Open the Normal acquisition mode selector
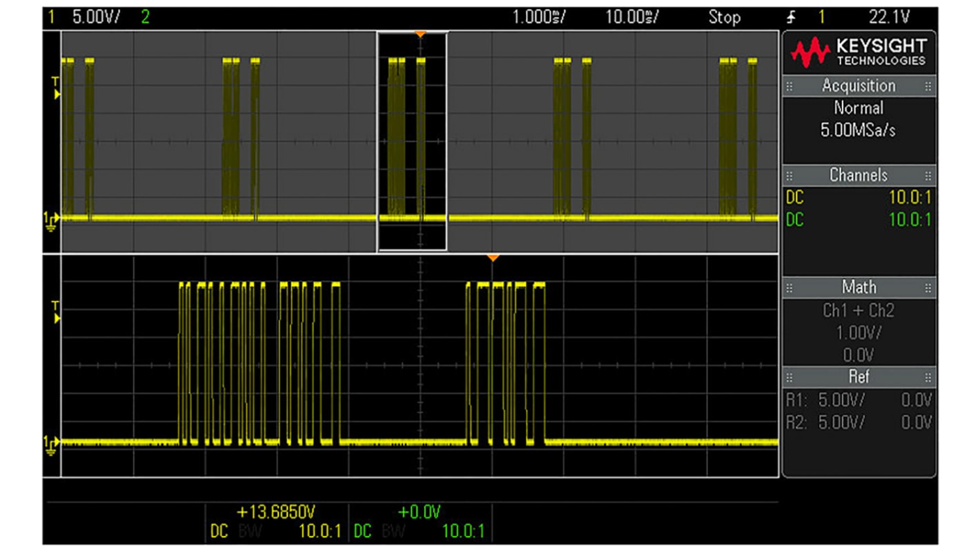This screenshot has width=980, height=551. 859,108
